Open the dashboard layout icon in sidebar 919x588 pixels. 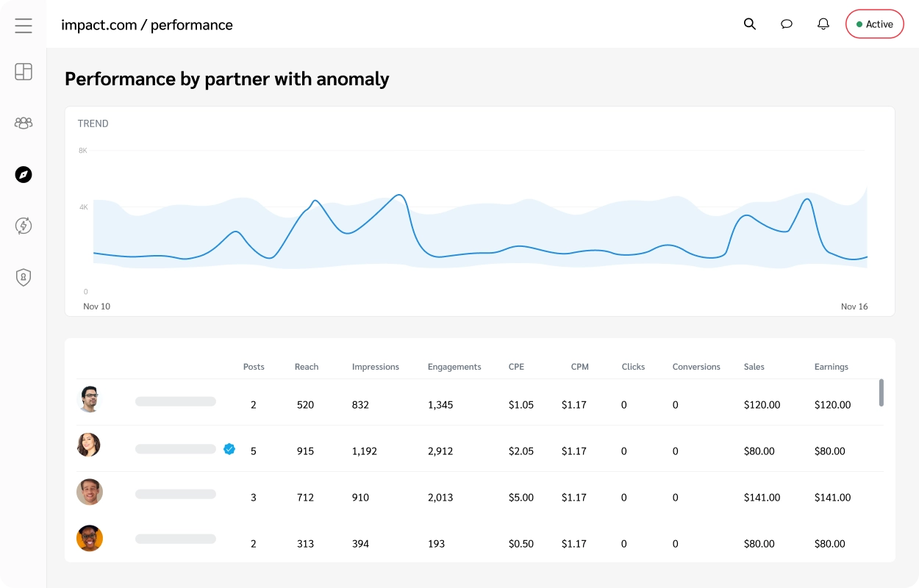point(23,71)
